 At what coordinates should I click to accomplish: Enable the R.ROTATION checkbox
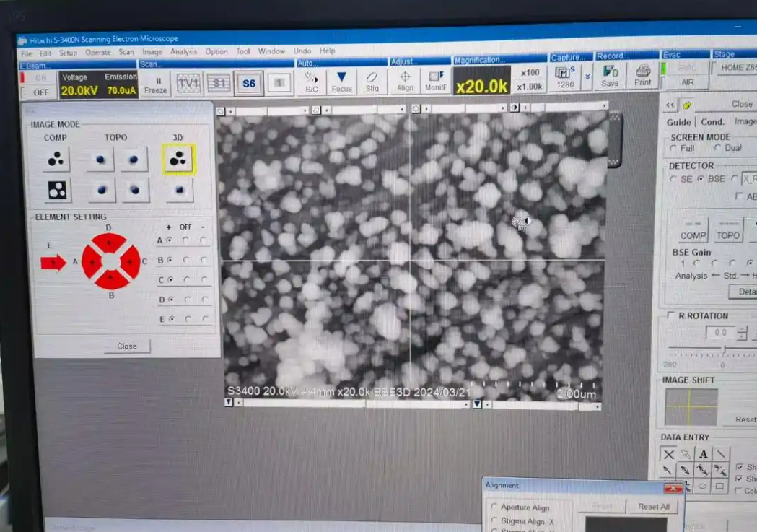[672, 316]
